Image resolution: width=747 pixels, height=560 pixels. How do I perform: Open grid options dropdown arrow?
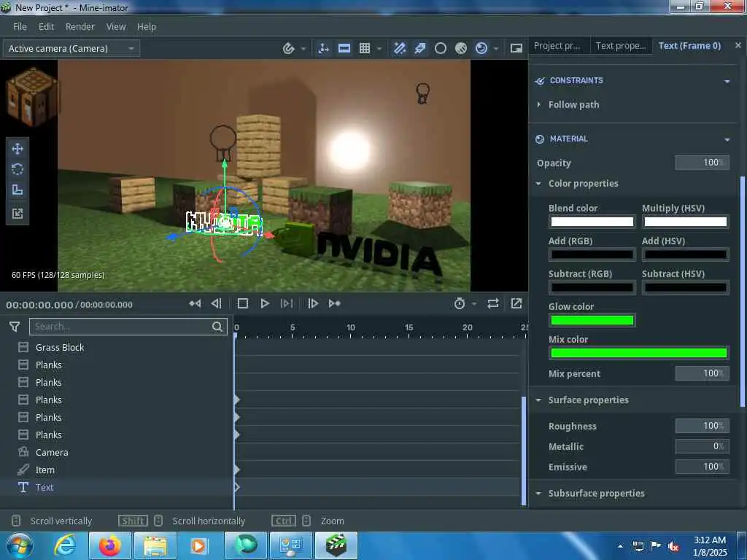[379, 49]
